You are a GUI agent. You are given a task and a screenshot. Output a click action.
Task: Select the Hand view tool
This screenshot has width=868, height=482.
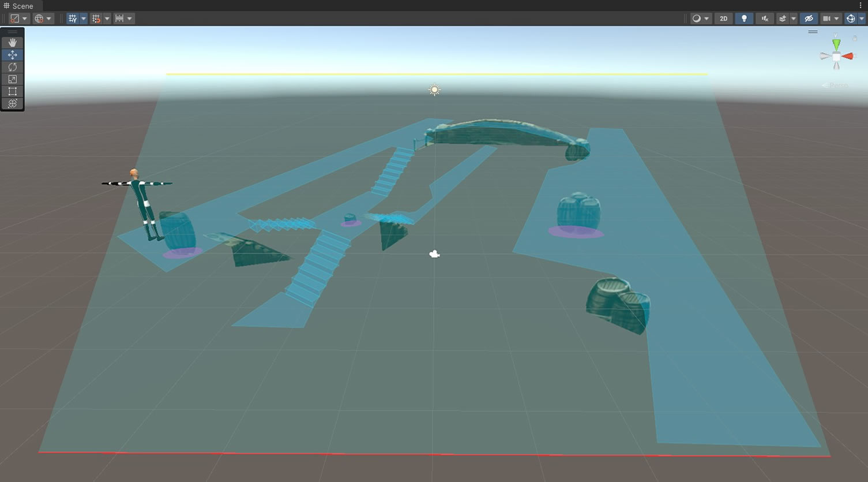point(12,43)
